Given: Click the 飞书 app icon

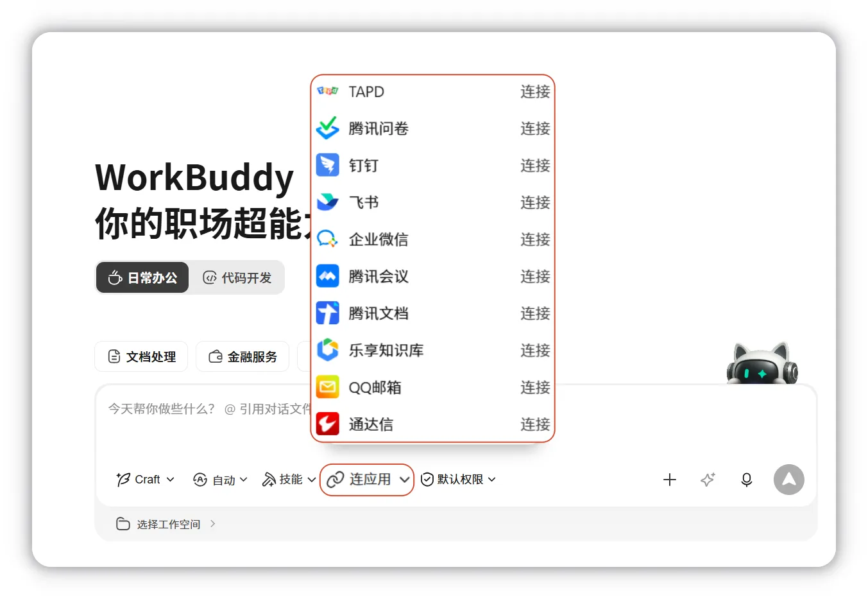Looking at the screenshot, I should pos(327,202).
